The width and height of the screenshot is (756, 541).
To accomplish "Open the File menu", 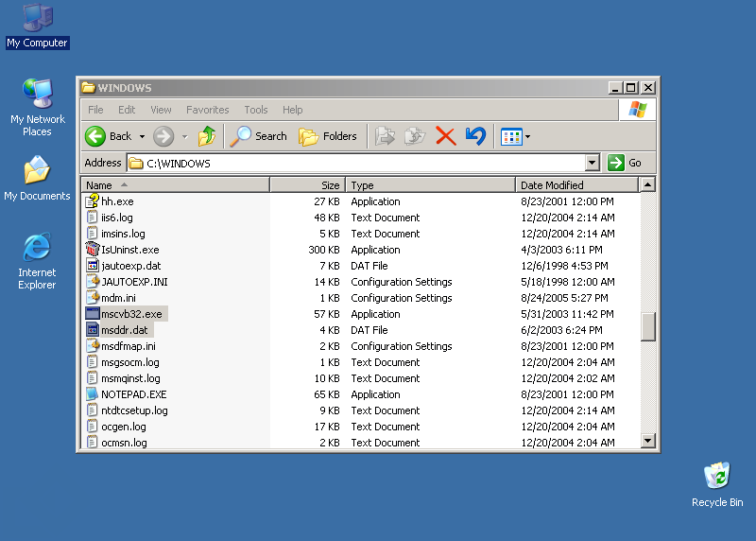I will (95, 110).
